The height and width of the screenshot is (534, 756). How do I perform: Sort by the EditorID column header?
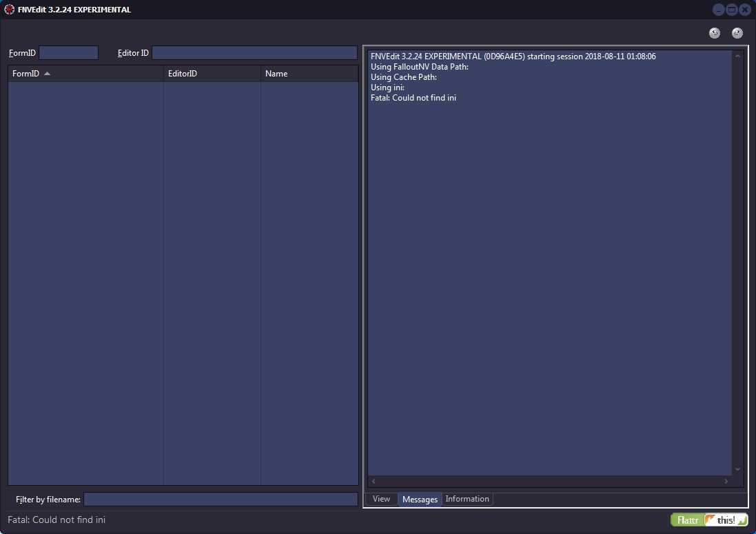pyautogui.click(x=212, y=74)
